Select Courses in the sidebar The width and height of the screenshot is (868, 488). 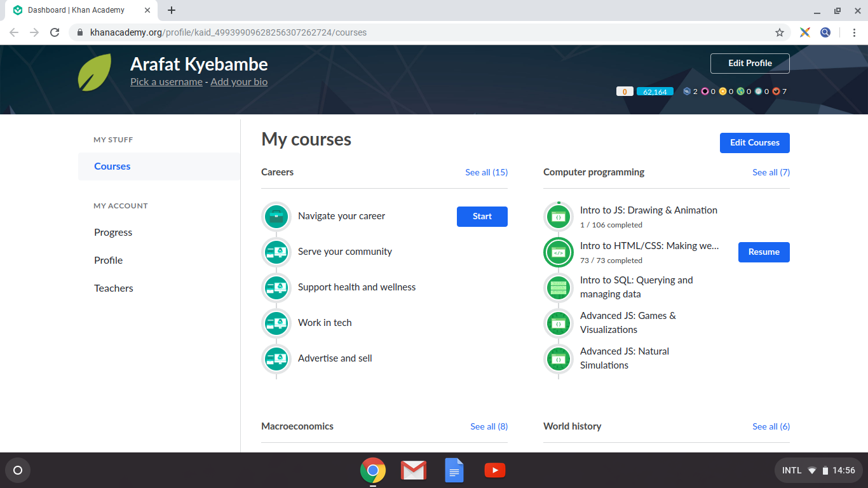(x=159, y=166)
